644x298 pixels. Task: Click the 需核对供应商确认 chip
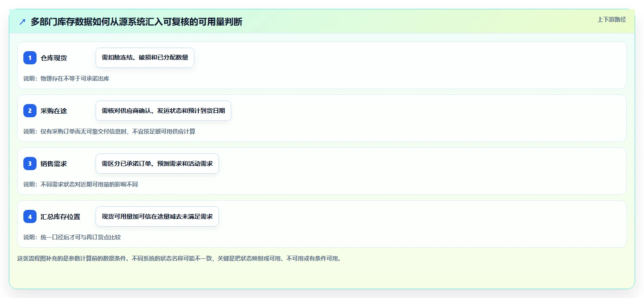pyautogui.click(x=163, y=111)
